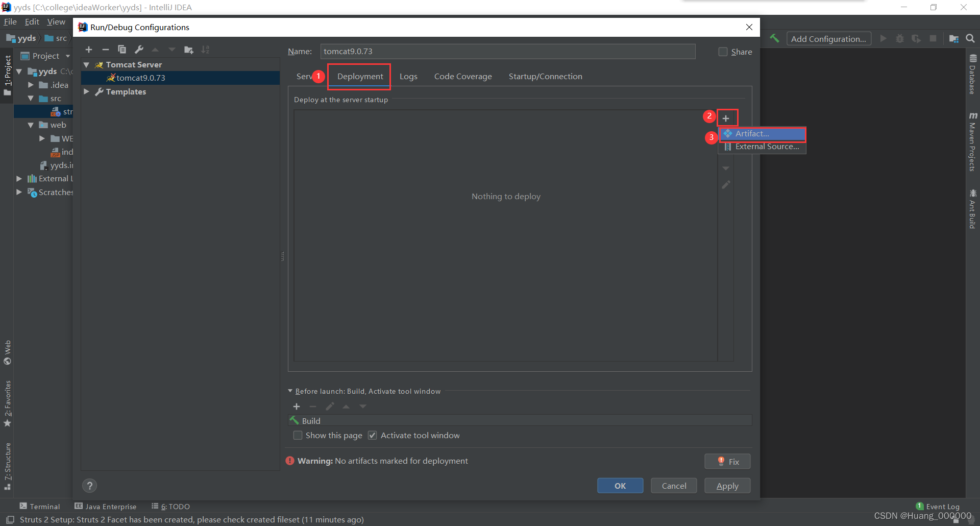Open Favorites side tool window
Screen dimensions: 980x526
(7, 404)
